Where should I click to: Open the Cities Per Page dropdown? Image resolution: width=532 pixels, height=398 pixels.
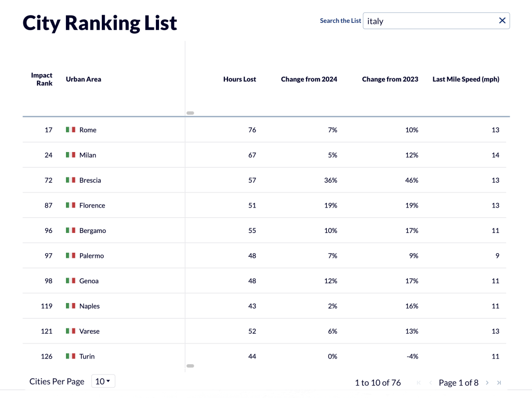pos(103,381)
